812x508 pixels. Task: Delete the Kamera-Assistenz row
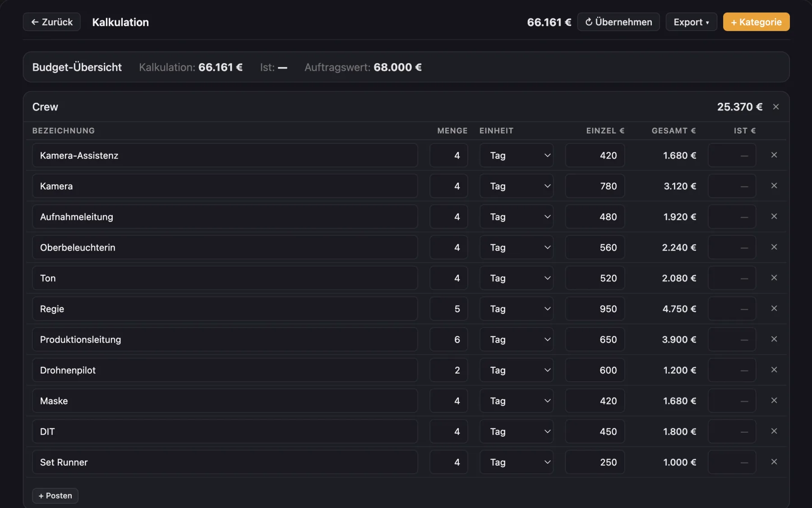774,155
